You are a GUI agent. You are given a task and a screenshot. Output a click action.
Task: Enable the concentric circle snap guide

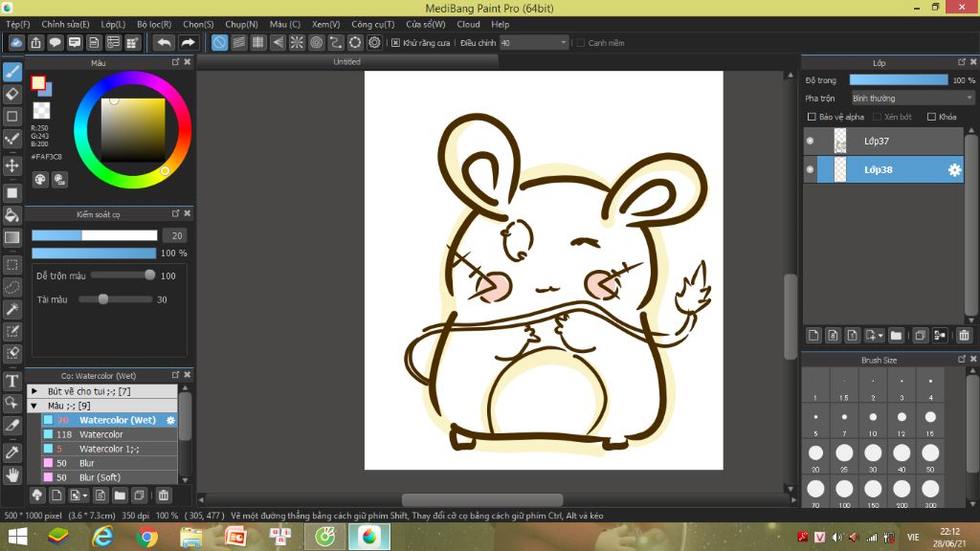point(316,42)
